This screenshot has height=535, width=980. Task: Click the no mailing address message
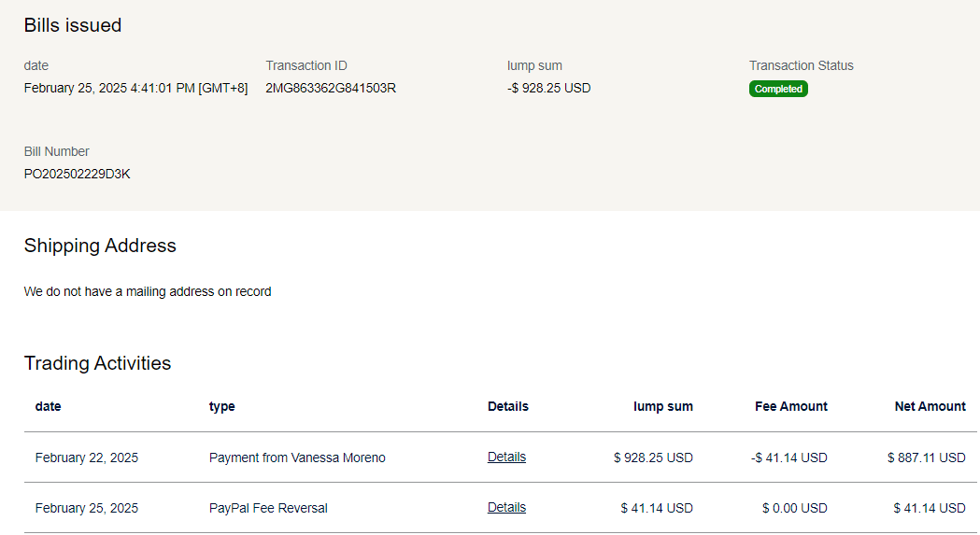pos(148,291)
